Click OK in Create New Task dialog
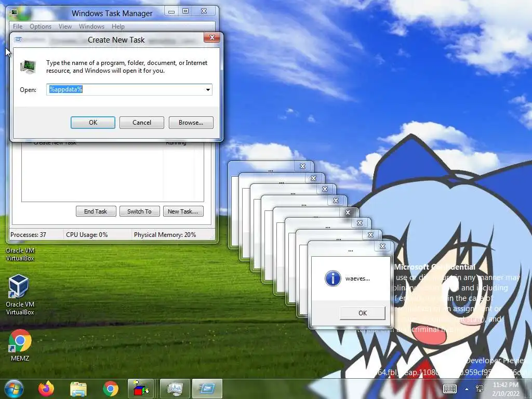The height and width of the screenshot is (399, 532). point(92,123)
